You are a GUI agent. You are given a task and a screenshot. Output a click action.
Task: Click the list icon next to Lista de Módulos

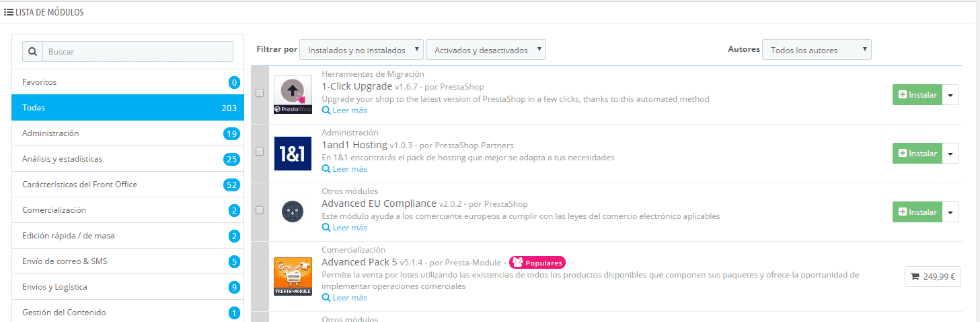9,12
